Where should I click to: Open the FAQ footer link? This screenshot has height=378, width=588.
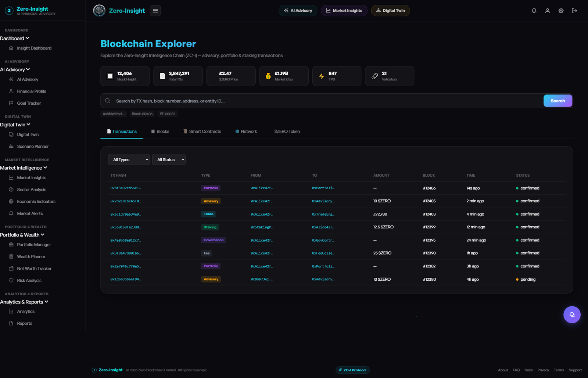[x=516, y=370]
